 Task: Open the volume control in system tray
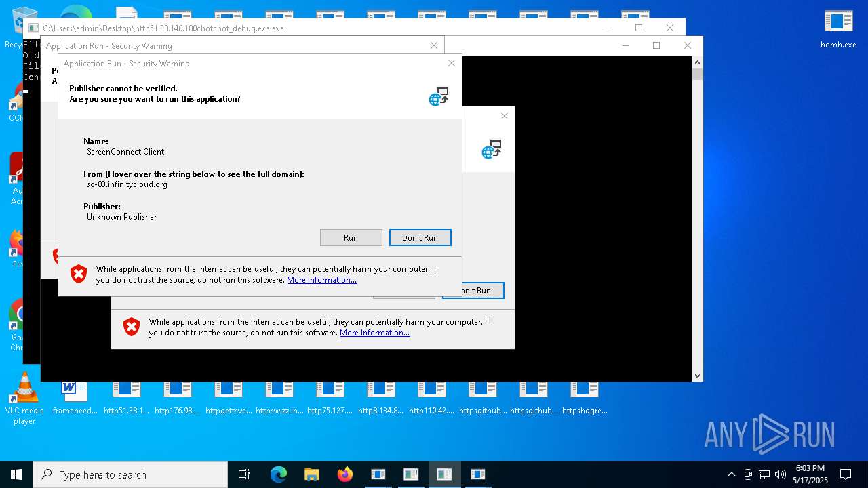781,474
